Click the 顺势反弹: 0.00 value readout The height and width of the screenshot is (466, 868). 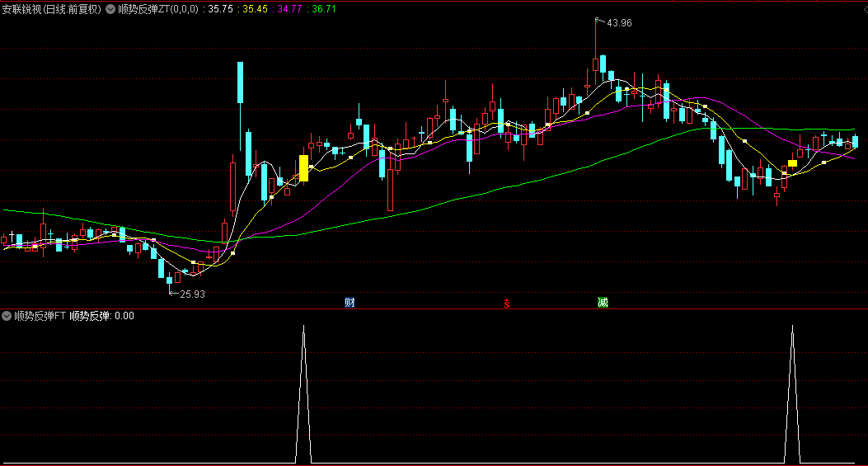tap(102, 316)
